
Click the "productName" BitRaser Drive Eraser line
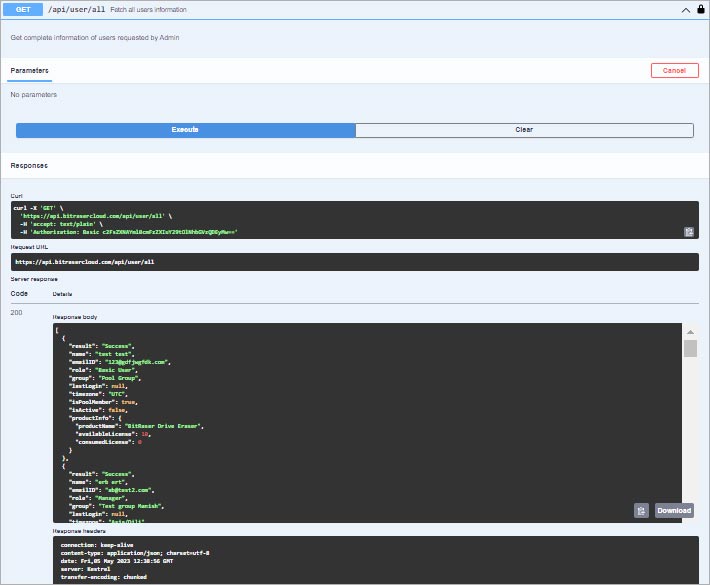(x=140, y=426)
